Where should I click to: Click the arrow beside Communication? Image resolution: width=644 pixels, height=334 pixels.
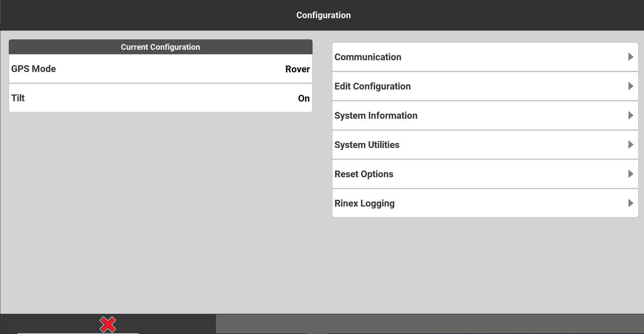coord(631,57)
